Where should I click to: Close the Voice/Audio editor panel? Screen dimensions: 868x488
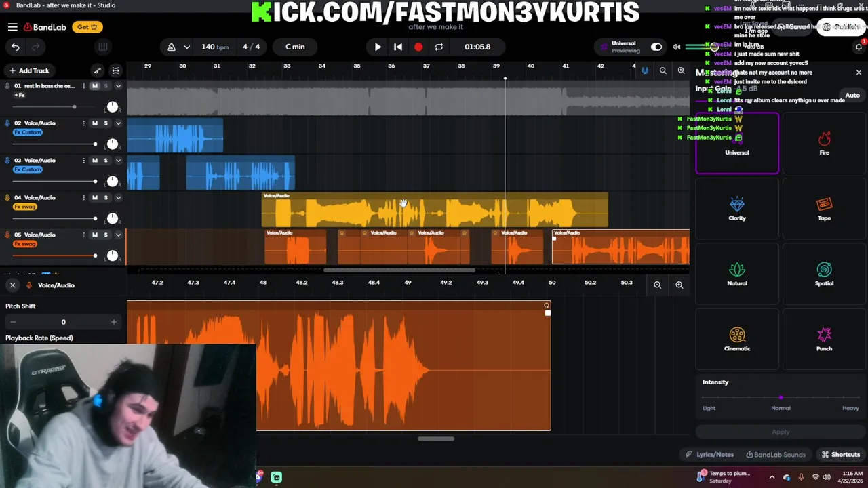12,285
